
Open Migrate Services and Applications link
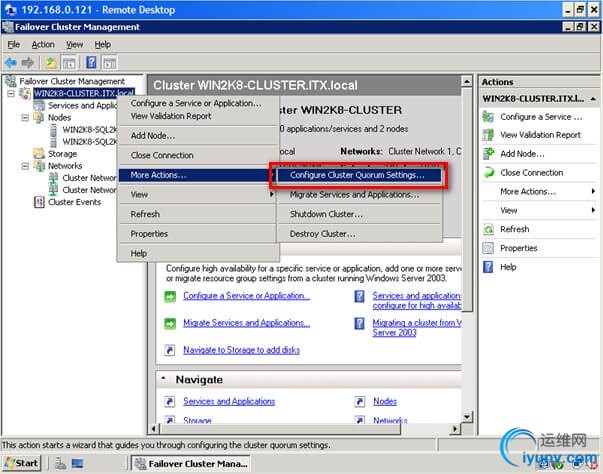click(246, 323)
